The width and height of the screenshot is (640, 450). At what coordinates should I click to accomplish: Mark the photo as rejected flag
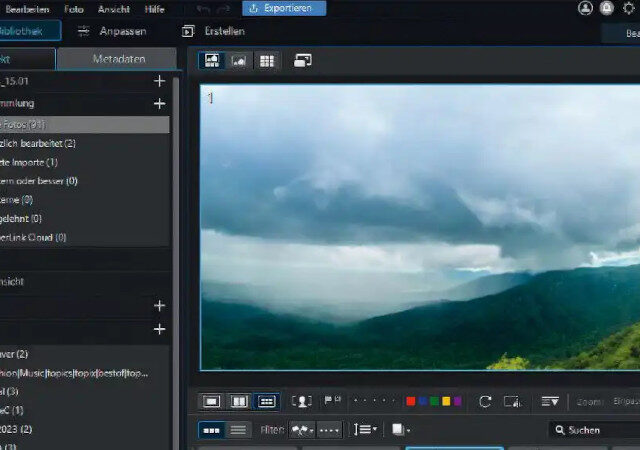click(338, 400)
